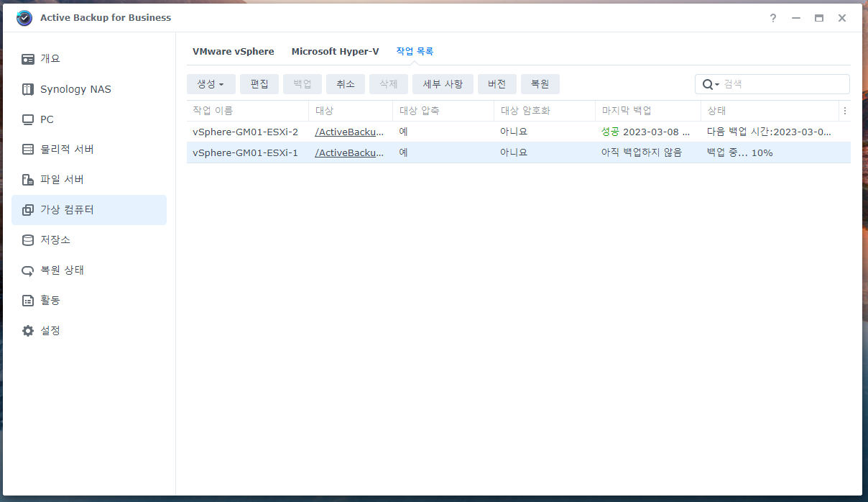This screenshot has width=868, height=502.
Task: Select the vSphere-GM01-ESXi-1 task row
Action: click(519, 152)
